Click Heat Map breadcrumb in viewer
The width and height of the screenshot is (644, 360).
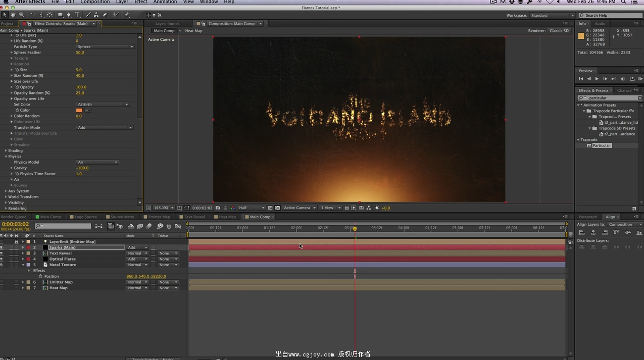coord(193,31)
